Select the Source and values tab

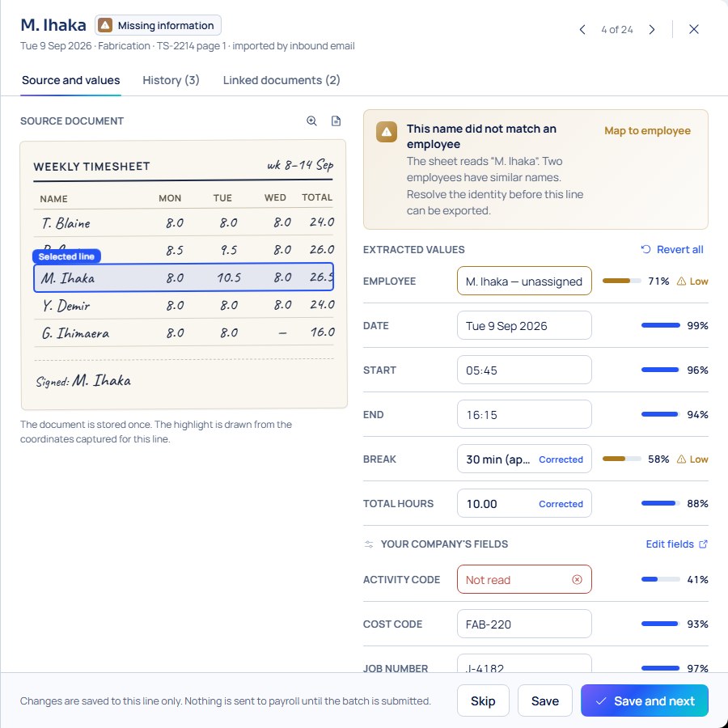(70, 80)
